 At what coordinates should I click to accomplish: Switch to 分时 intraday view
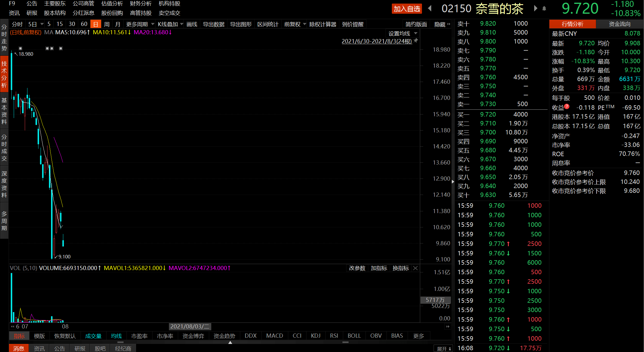[x=17, y=24]
